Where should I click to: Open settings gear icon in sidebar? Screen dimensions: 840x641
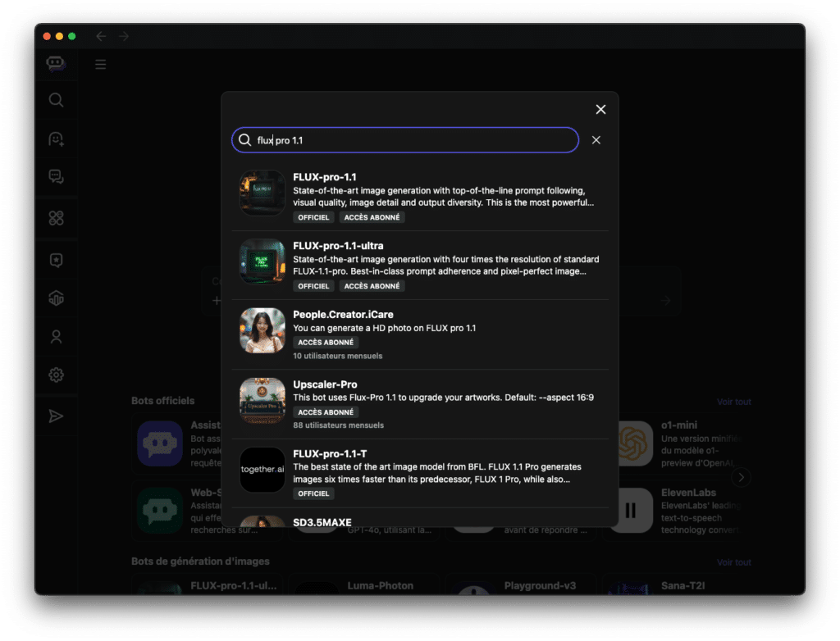[x=57, y=375]
